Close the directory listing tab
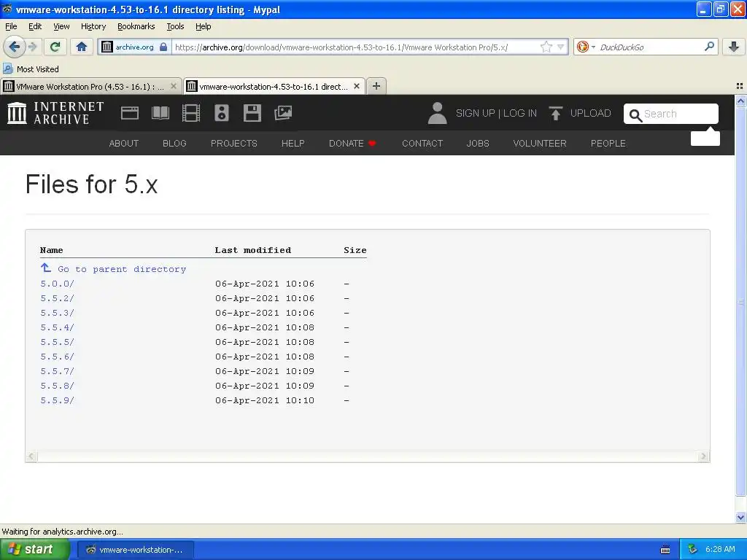Screen dimensions: 747x560 click(356, 86)
